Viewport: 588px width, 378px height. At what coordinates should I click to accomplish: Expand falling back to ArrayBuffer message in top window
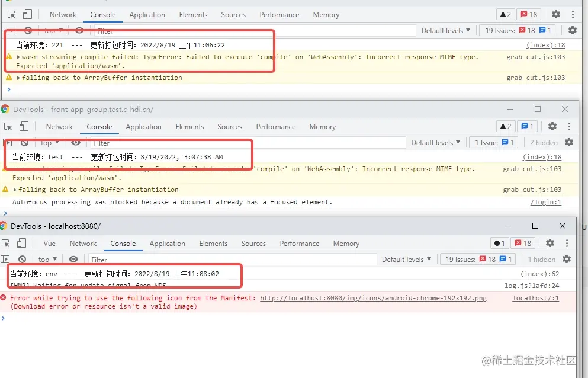tap(18, 78)
